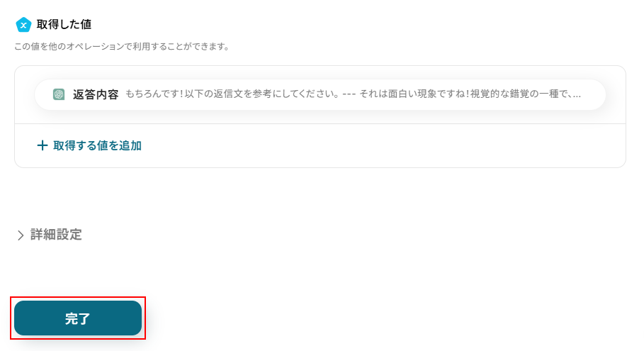Click the 完了 button
Screen dimensions: 644x351
pyautogui.click(x=78, y=318)
